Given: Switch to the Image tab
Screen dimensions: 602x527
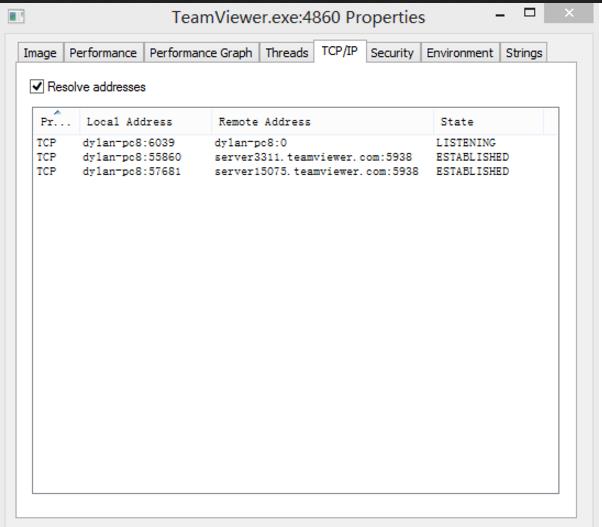Looking at the screenshot, I should tap(40, 53).
